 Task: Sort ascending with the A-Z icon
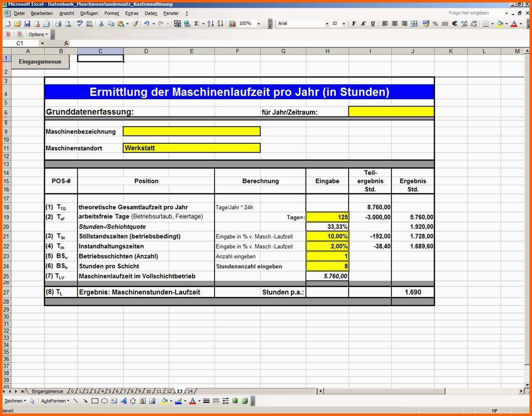(210, 24)
